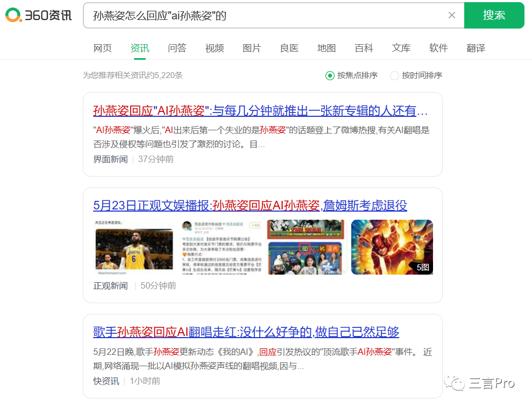
Task: Select 按焦点排序 radio option
Action: [x=351, y=75]
